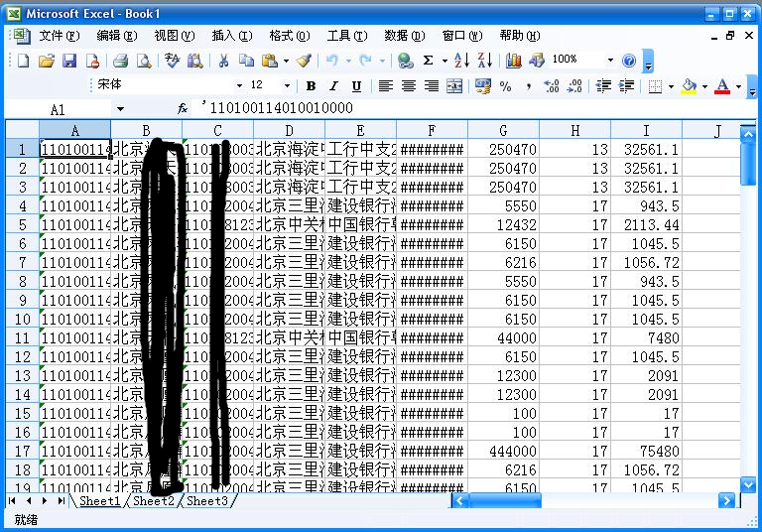Paste from clipboard icon

270,61
